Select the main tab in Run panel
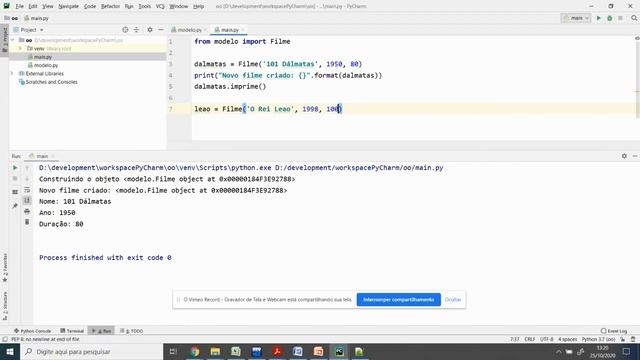 coord(41,156)
